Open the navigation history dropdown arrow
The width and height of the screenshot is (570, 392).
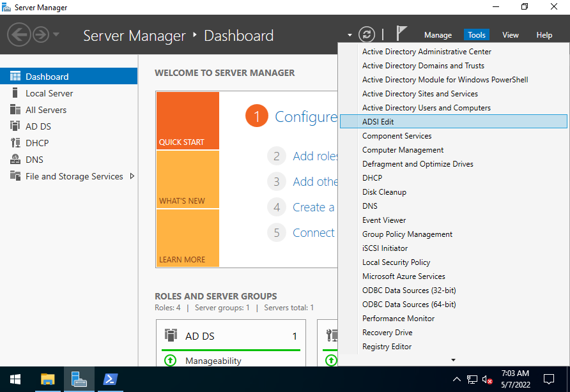coord(56,35)
